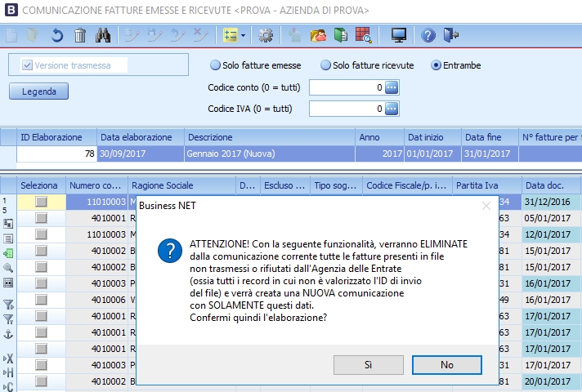Click the 01/01/2017 Dat inizio cell

pos(432,154)
